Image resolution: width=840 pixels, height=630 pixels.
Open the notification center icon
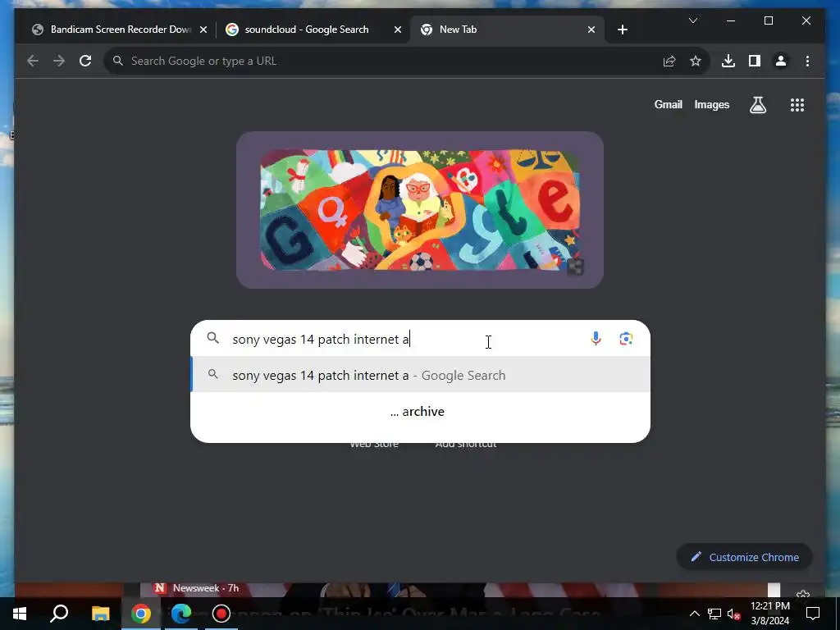coord(813,614)
